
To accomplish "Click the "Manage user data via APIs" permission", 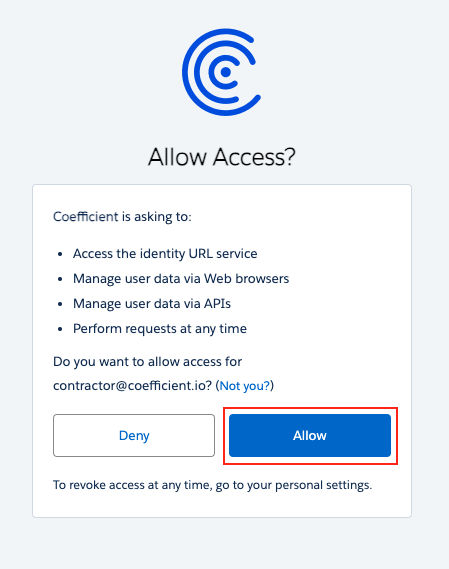I will point(152,304).
